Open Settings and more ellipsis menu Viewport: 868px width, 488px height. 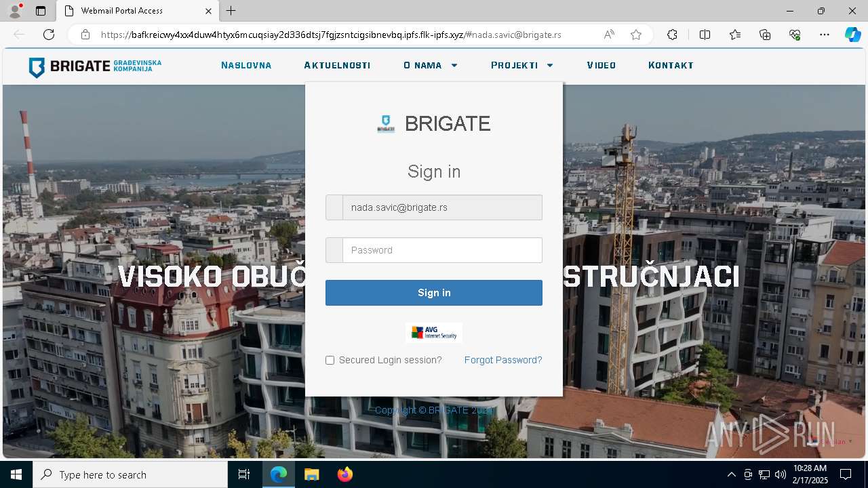[825, 35]
